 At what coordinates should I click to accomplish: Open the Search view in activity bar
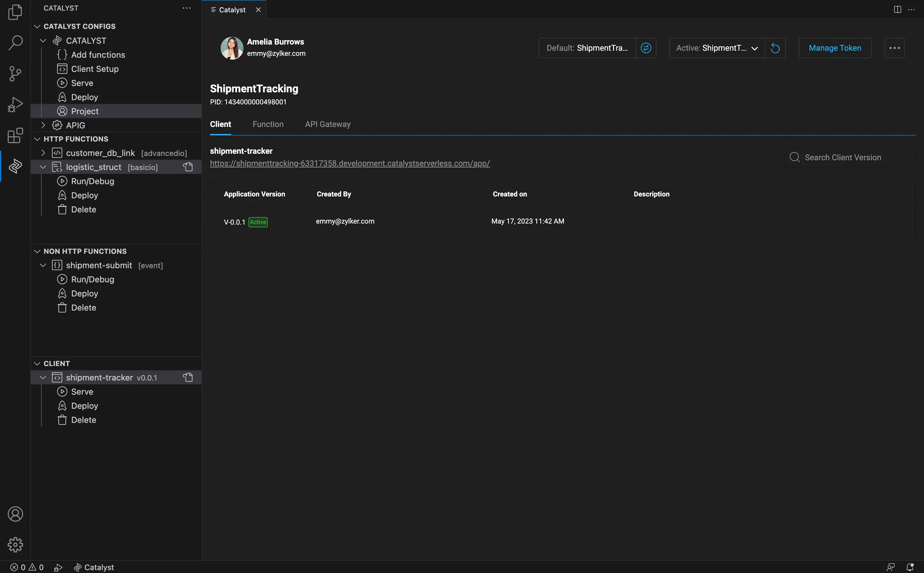click(x=15, y=42)
